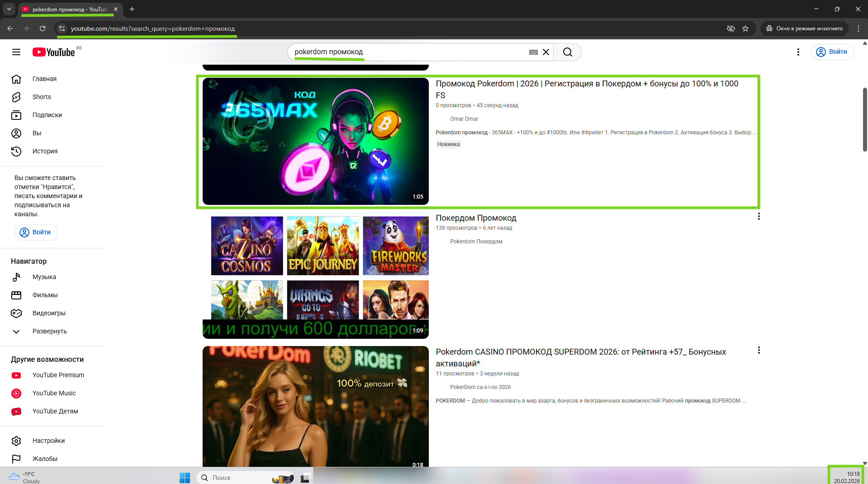
Task: Open the Chrome three-dot menu
Action: (x=859, y=28)
